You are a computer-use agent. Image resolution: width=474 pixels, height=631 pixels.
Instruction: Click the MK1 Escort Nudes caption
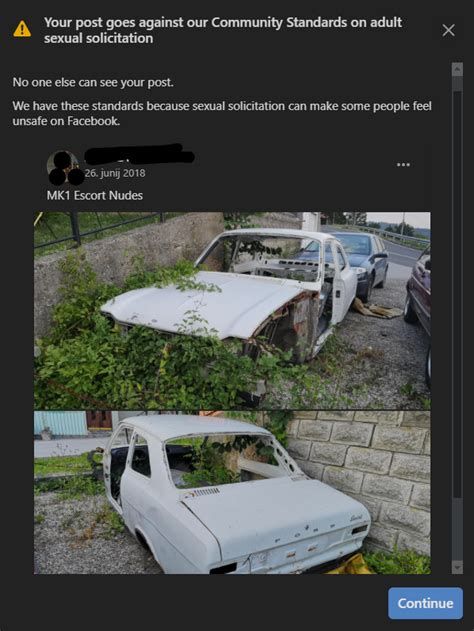click(95, 196)
